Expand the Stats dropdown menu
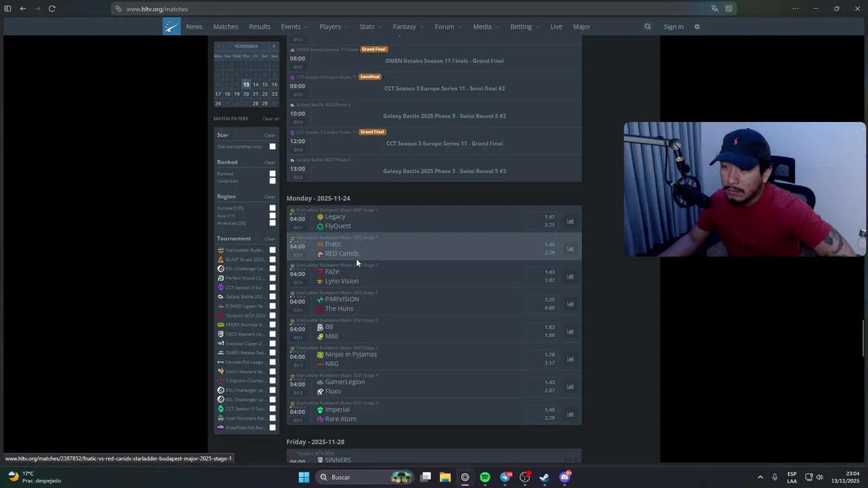The height and width of the screenshot is (488, 868). pyautogui.click(x=370, y=26)
